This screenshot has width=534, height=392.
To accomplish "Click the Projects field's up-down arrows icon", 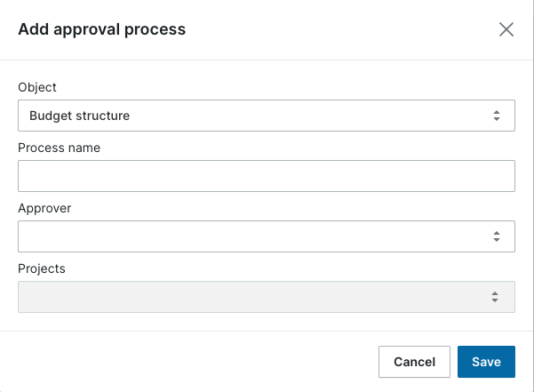I will pyautogui.click(x=495, y=297).
